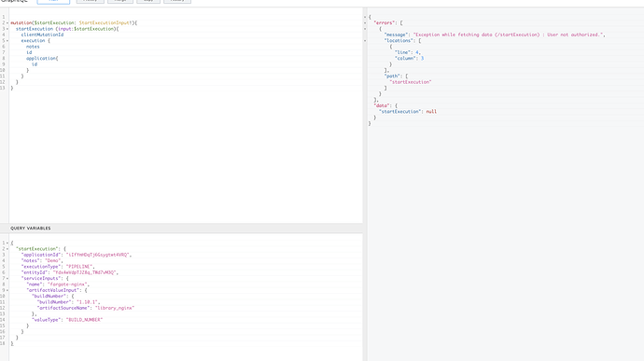Click the "artifactSourceName" key in variables
The image size is (644, 361).
[63, 308]
